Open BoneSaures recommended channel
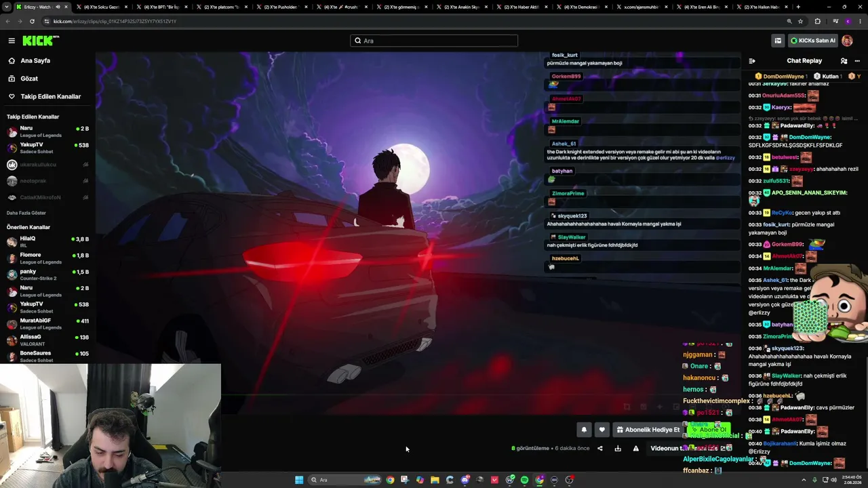This screenshot has width=868, height=488. pos(47,356)
